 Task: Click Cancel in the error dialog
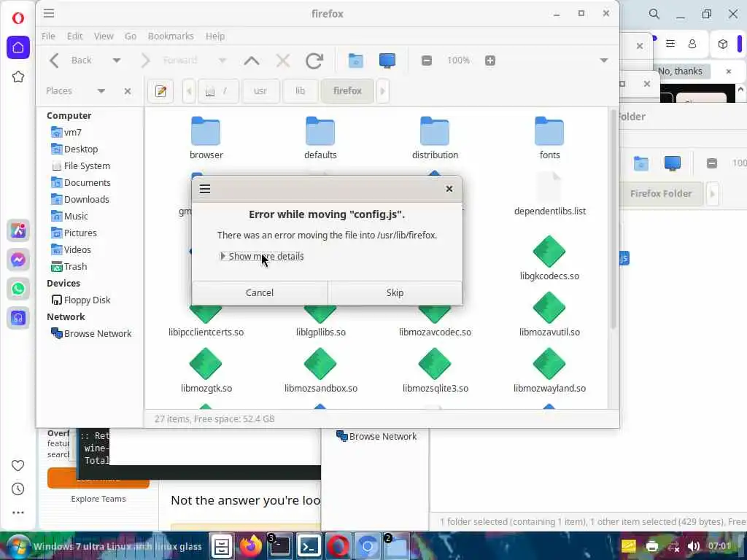[x=260, y=292]
